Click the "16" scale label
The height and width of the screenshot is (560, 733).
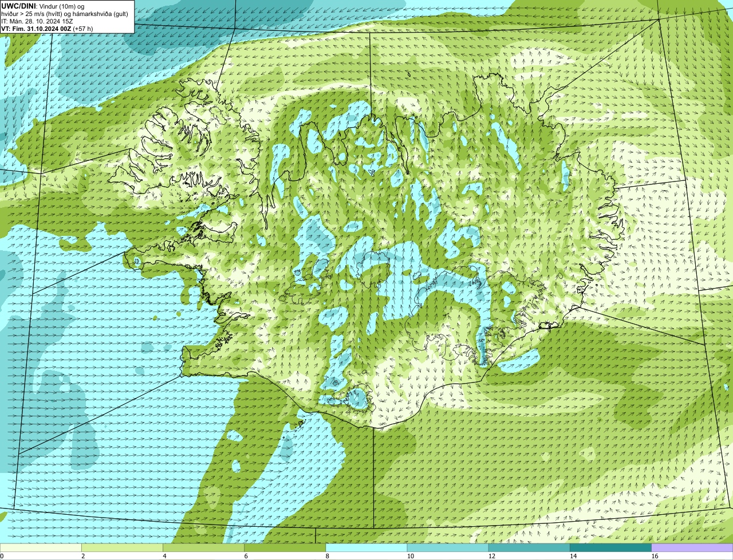pyautogui.click(x=654, y=556)
